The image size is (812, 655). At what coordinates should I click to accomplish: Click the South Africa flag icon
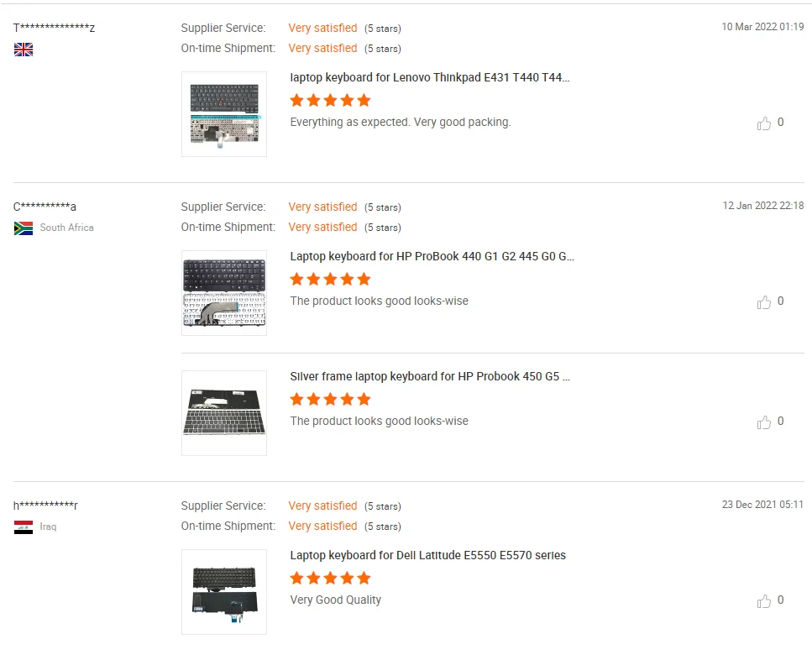[x=24, y=228]
